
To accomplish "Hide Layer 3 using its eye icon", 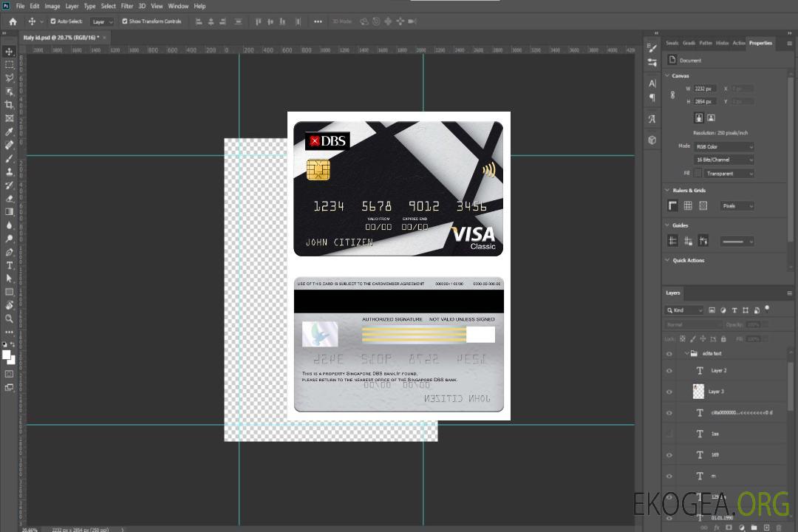I will pos(669,392).
